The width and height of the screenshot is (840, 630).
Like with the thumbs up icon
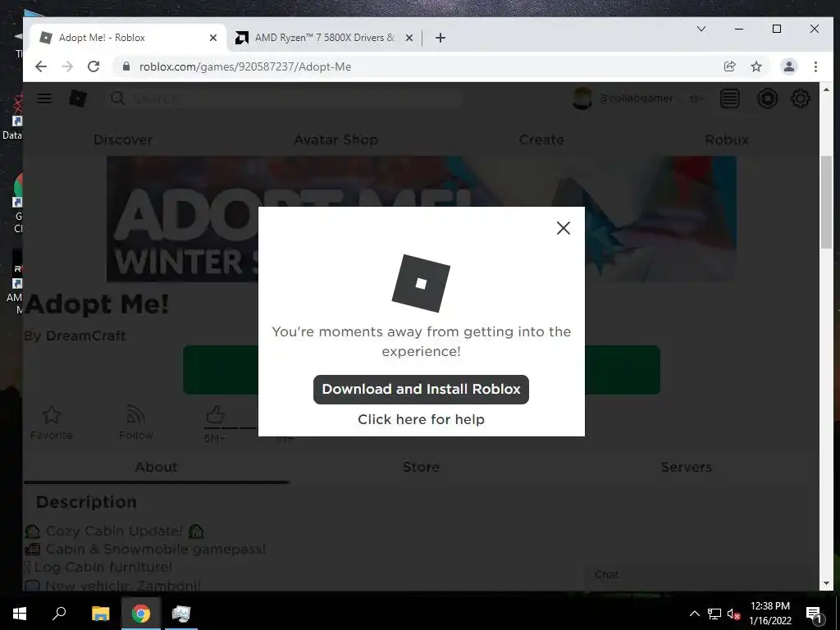point(216,414)
